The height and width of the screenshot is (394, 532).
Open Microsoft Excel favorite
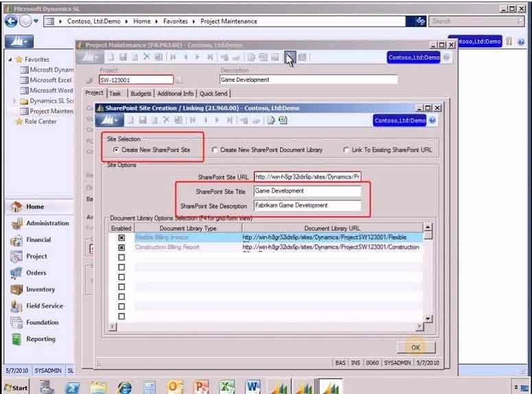tap(51, 80)
